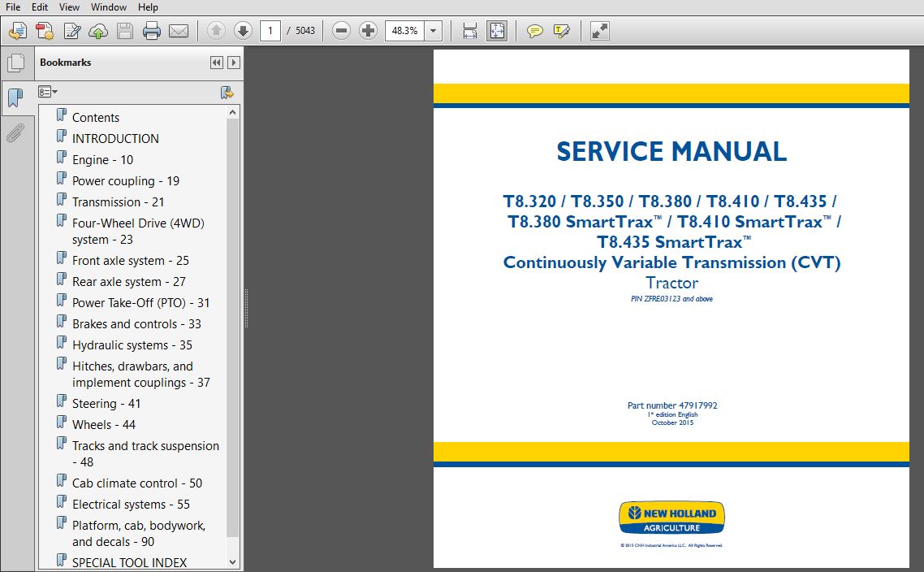Open the bookmark options dropdown
The height and width of the screenshot is (572, 924).
click(x=48, y=92)
